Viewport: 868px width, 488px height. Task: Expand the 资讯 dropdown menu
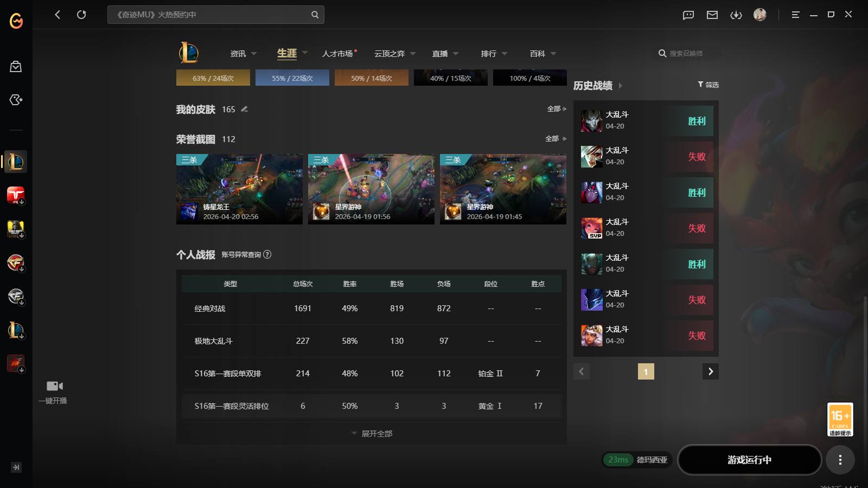pos(254,54)
